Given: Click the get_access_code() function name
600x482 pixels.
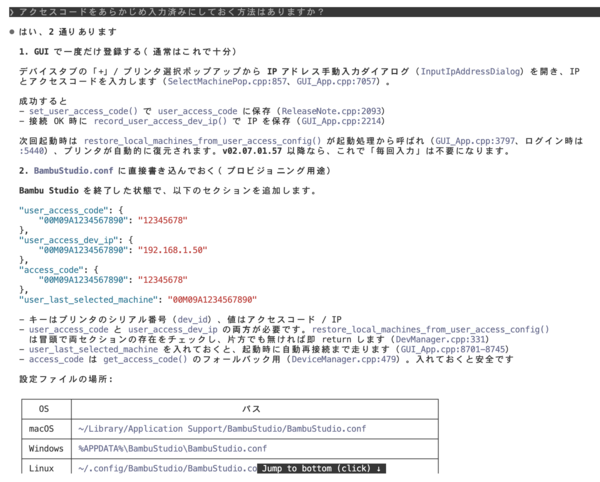Looking at the screenshot, I should 145,359.
